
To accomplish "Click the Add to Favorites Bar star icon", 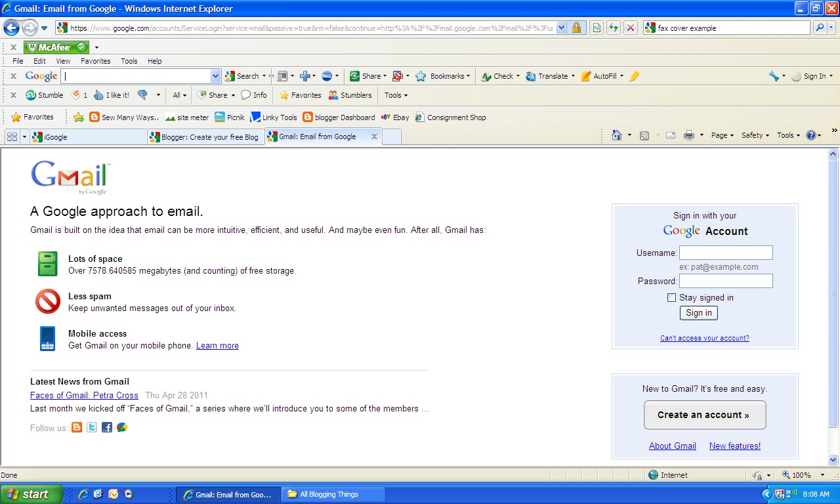I will (79, 117).
